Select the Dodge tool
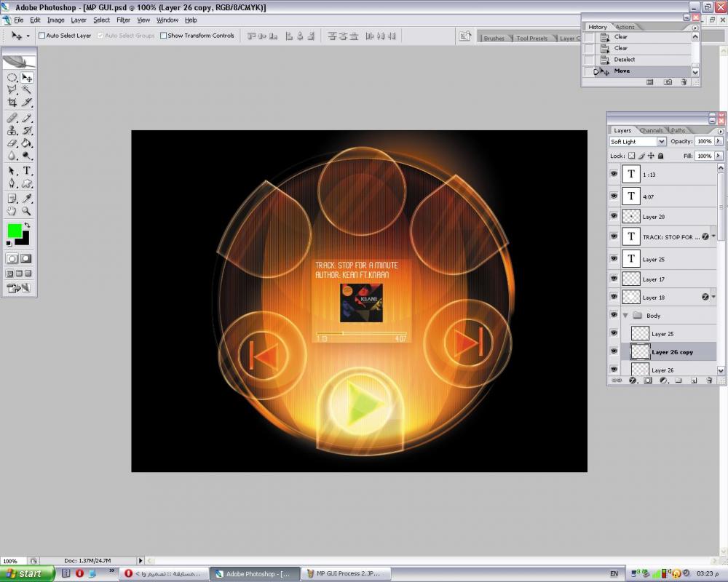Viewport: 728px width, 582px height. click(27, 156)
